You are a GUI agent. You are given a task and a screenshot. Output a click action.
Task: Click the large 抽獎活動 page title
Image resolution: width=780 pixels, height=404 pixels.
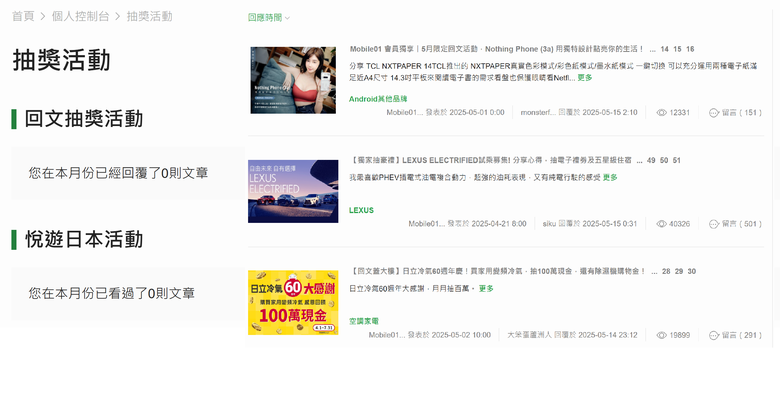click(61, 61)
